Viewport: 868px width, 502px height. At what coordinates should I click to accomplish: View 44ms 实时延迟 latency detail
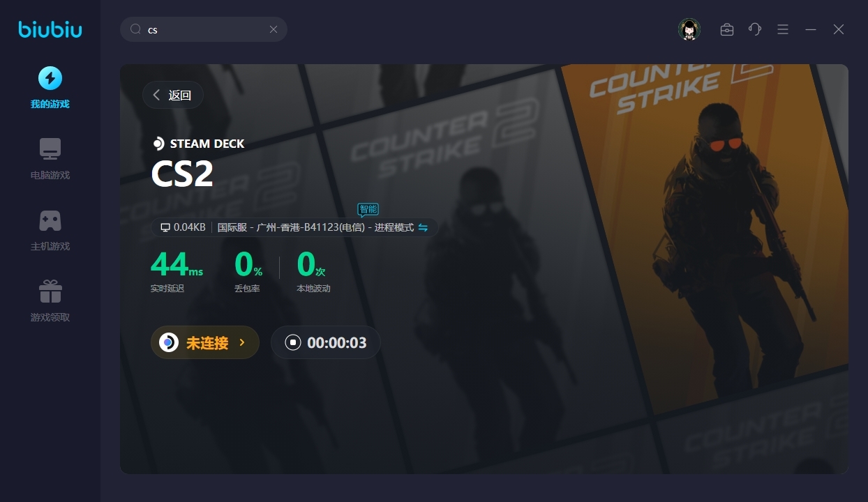(177, 272)
